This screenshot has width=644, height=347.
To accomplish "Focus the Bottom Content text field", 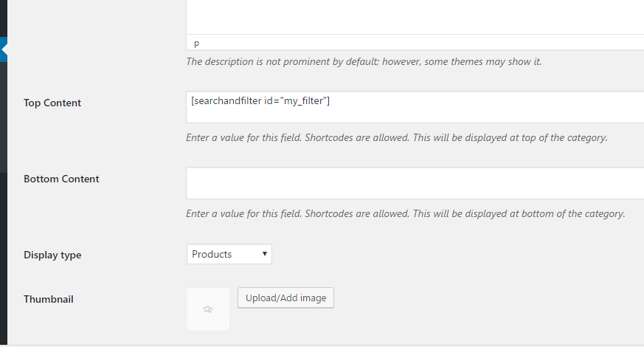I will pos(415,183).
